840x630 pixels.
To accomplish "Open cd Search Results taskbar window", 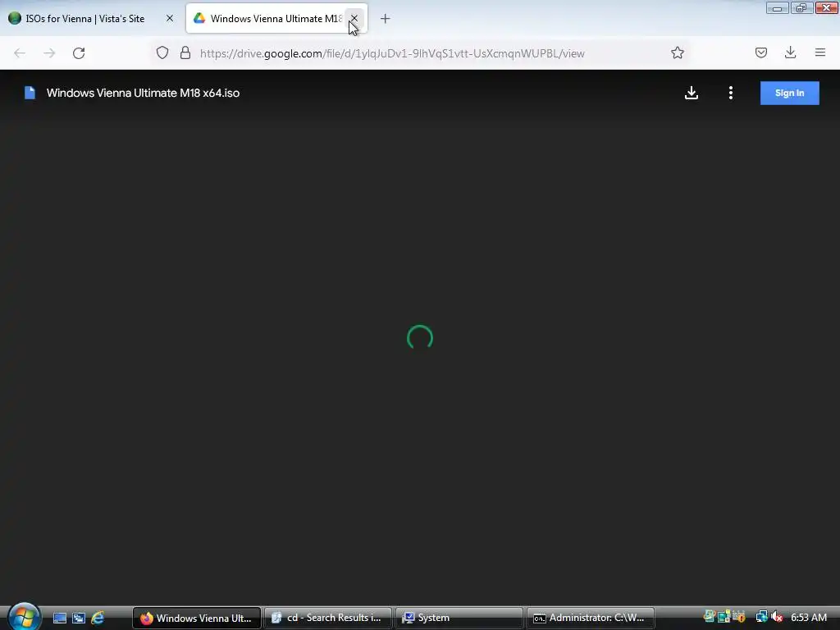I will click(328, 618).
